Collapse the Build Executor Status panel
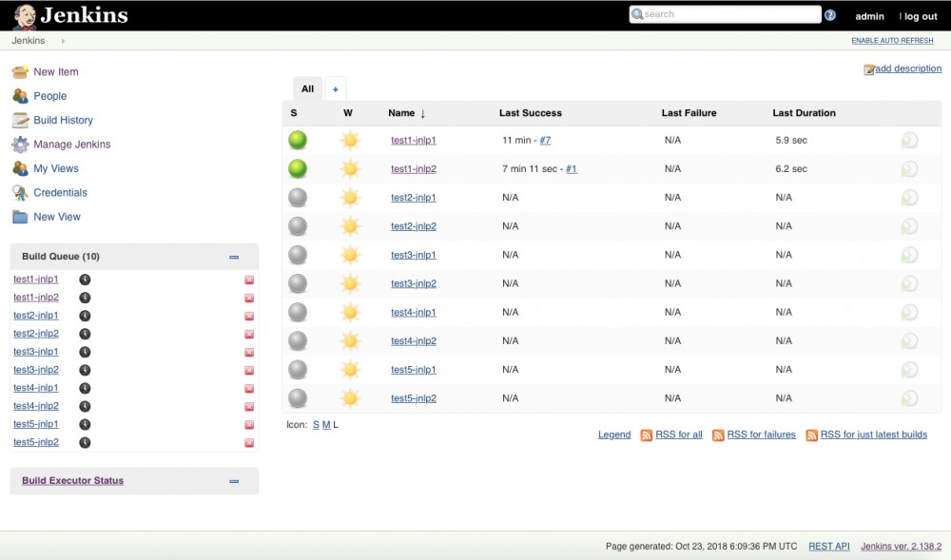The image size is (951, 560). coord(234,481)
